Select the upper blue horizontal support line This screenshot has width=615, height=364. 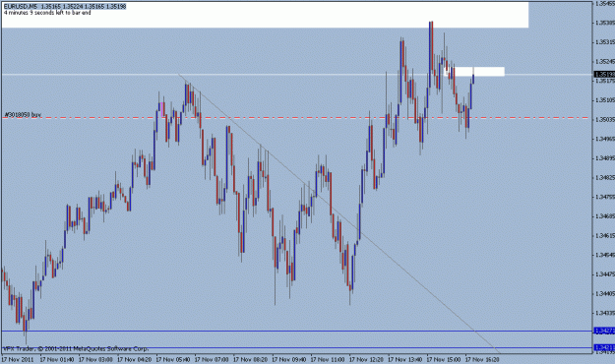pos(296,332)
